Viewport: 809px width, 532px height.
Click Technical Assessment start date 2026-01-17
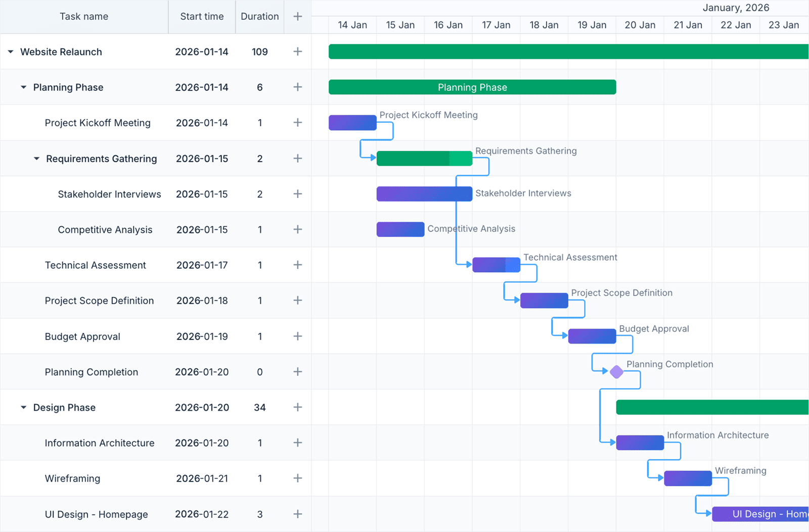coord(202,265)
